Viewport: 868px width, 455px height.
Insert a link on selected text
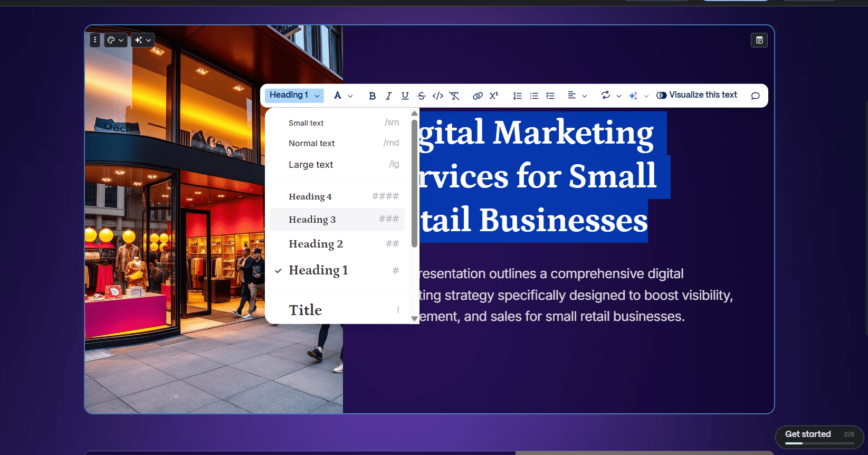[478, 96]
